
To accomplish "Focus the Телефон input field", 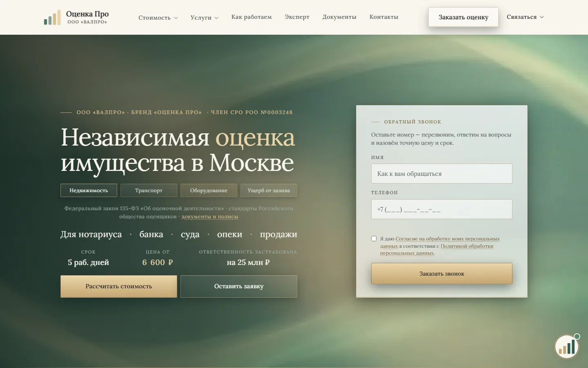I will [x=442, y=209].
